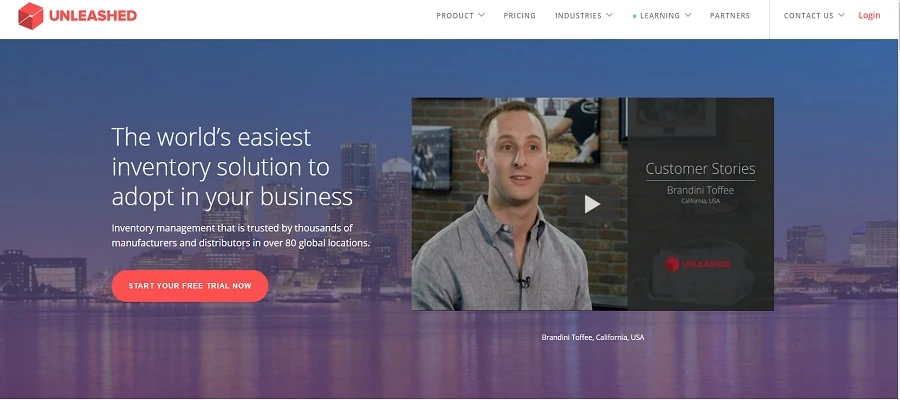Select the Product menu label
The height and width of the screenshot is (400, 900).
point(455,15)
